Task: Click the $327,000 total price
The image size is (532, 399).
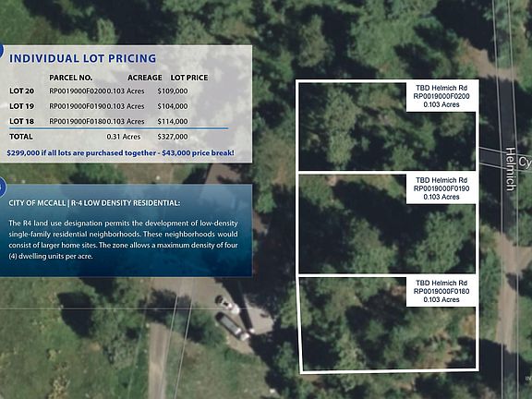Action: (173, 137)
